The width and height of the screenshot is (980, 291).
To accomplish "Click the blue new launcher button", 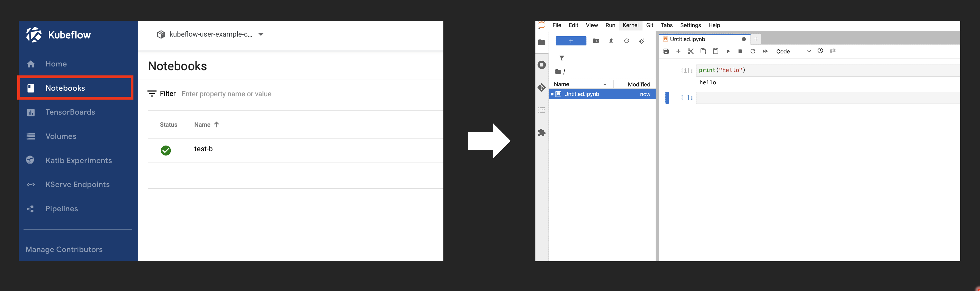I will tap(571, 41).
